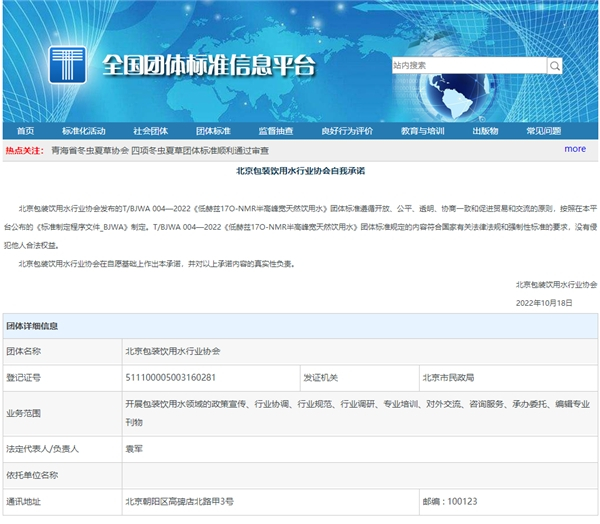Open the 团体标准 menu item

213,131
